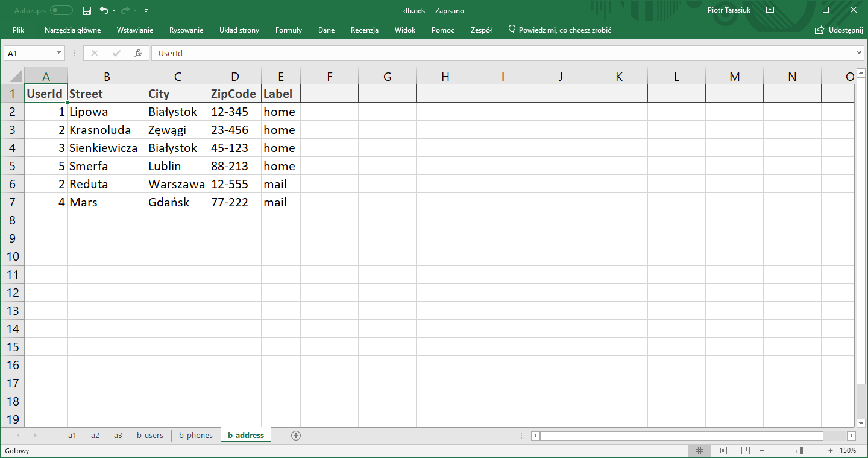This screenshot has height=458, width=868.
Task: Toggle the Autozapis switch
Action: [x=61, y=10]
